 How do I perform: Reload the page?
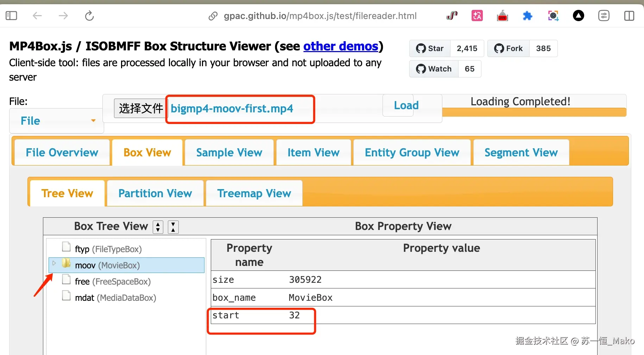pos(89,15)
